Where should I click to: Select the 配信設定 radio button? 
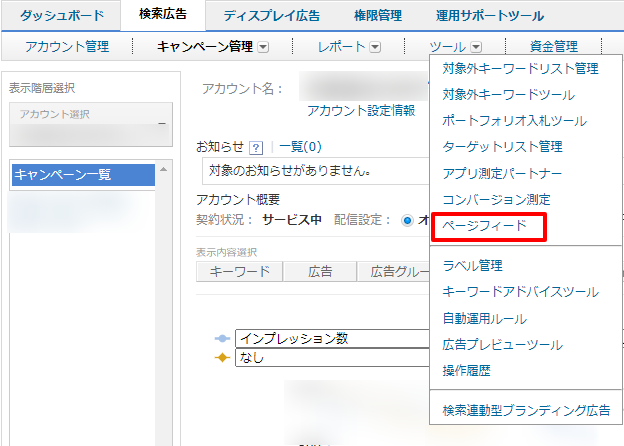pos(407,220)
